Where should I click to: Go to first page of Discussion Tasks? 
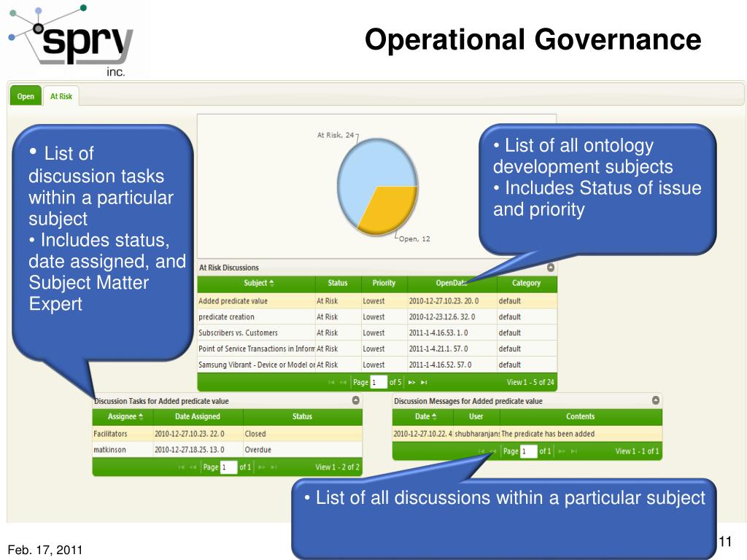point(181,467)
